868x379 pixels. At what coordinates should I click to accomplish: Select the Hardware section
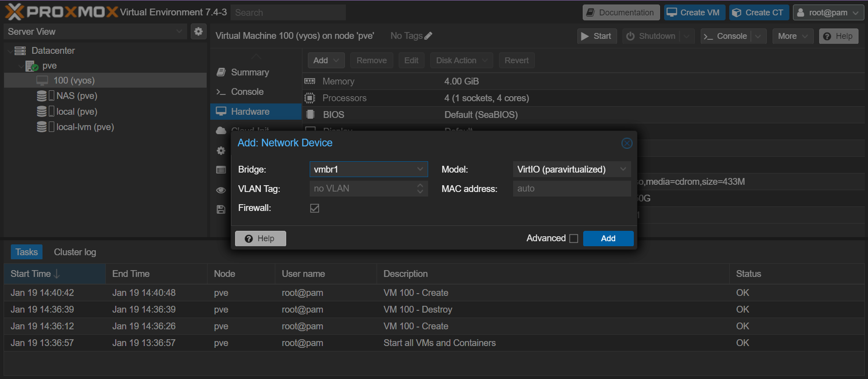[256, 112]
